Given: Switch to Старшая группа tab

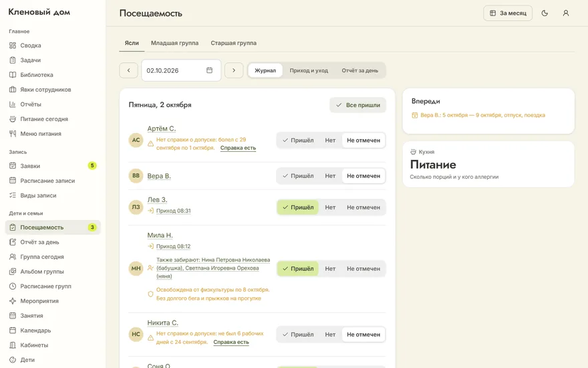Looking at the screenshot, I should pyautogui.click(x=233, y=43).
